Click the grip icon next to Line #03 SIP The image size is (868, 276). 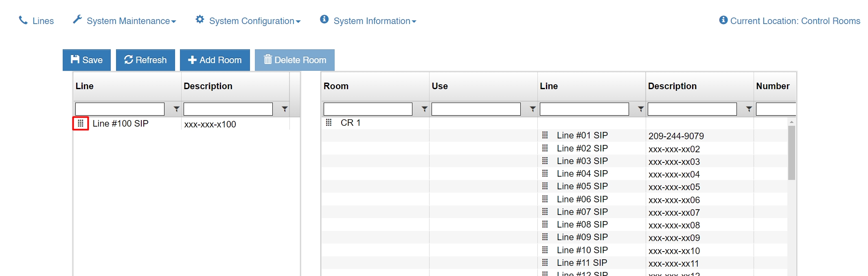(545, 160)
